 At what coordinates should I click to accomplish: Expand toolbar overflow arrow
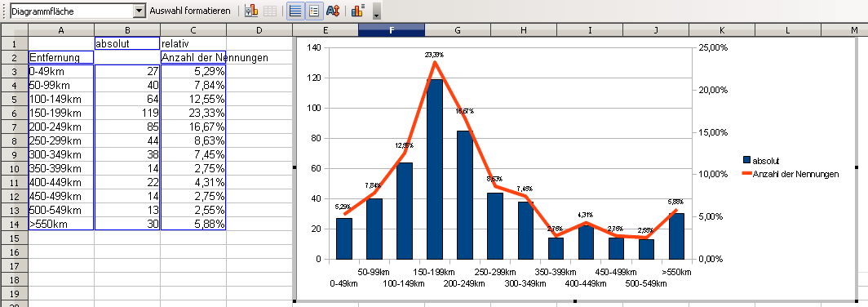pyautogui.click(x=377, y=11)
